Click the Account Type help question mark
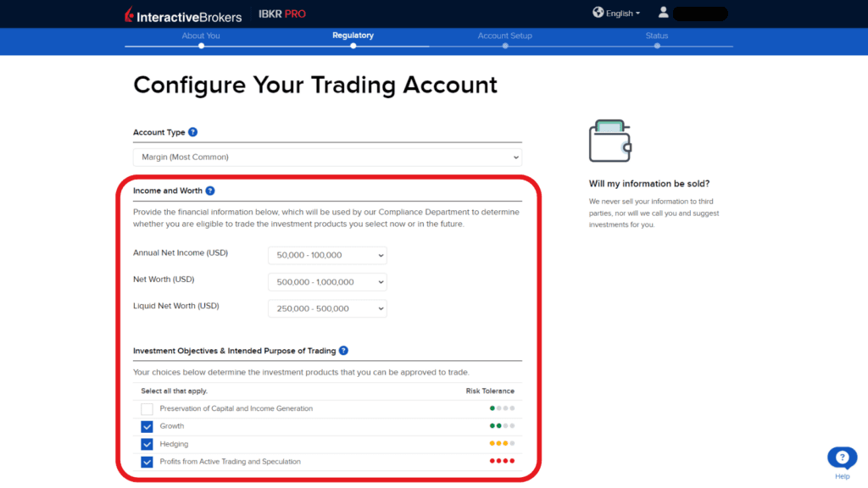The image size is (868, 488). [192, 131]
